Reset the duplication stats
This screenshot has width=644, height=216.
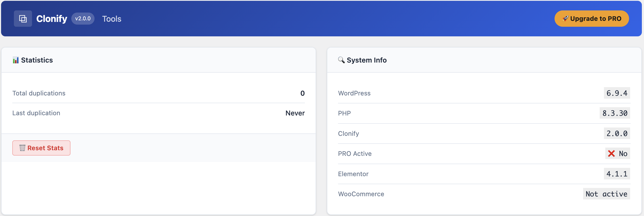(x=41, y=148)
